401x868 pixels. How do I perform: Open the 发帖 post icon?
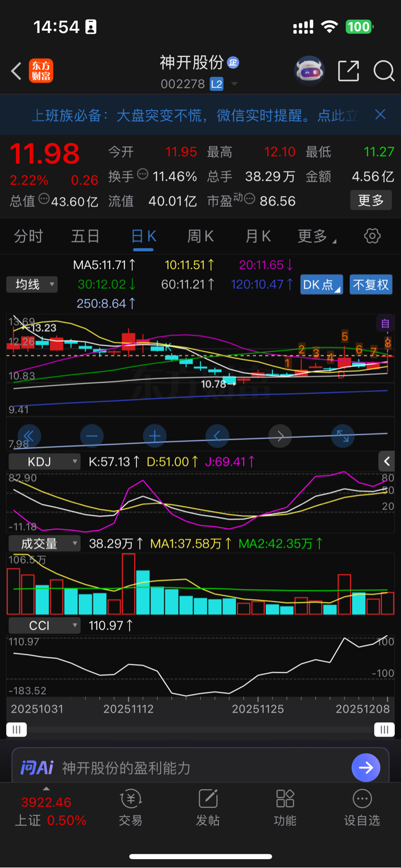[207, 808]
